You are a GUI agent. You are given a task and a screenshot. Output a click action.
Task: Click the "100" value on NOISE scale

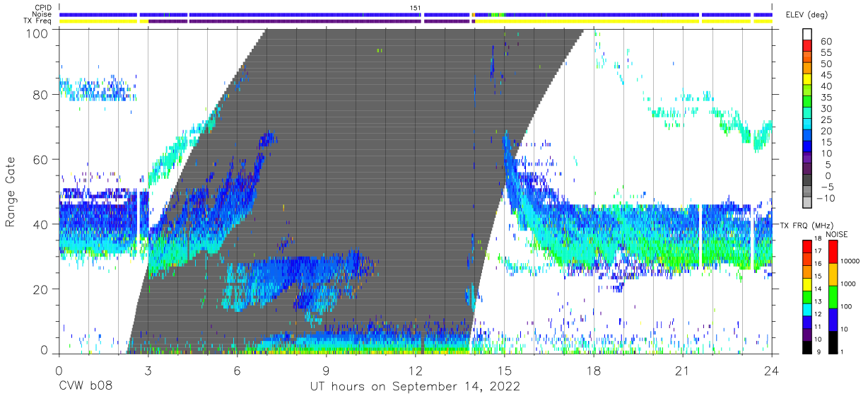coord(847,307)
